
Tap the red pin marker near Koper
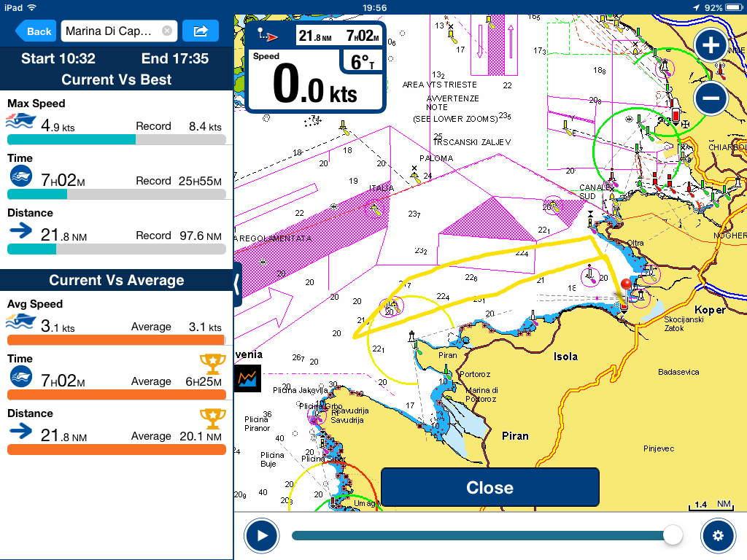(625, 286)
